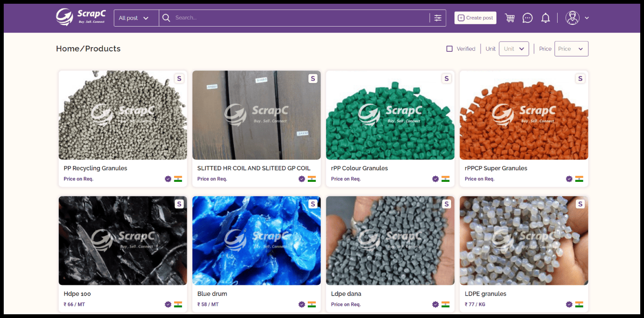Open the shopping cart icon
This screenshot has height=318, width=644.
point(510,18)
